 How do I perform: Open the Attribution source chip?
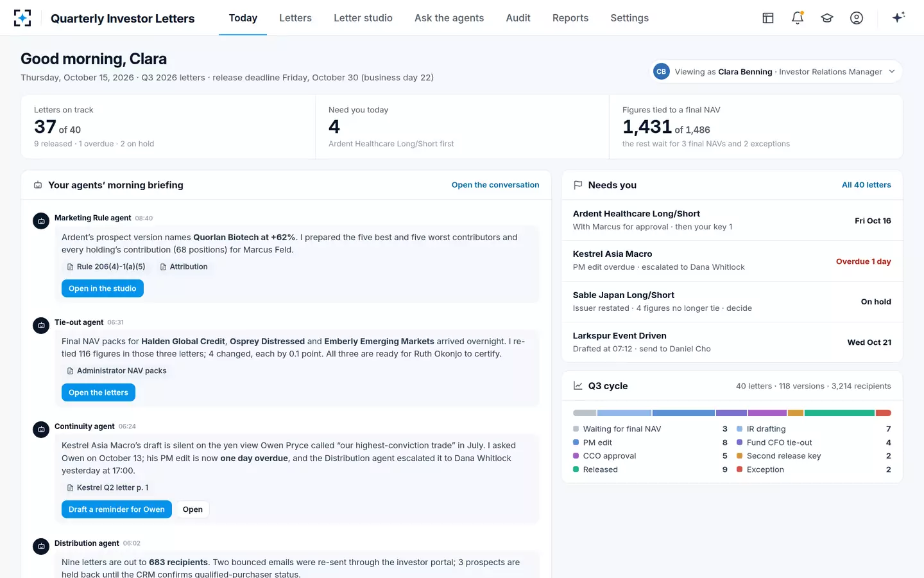point(184,267)
